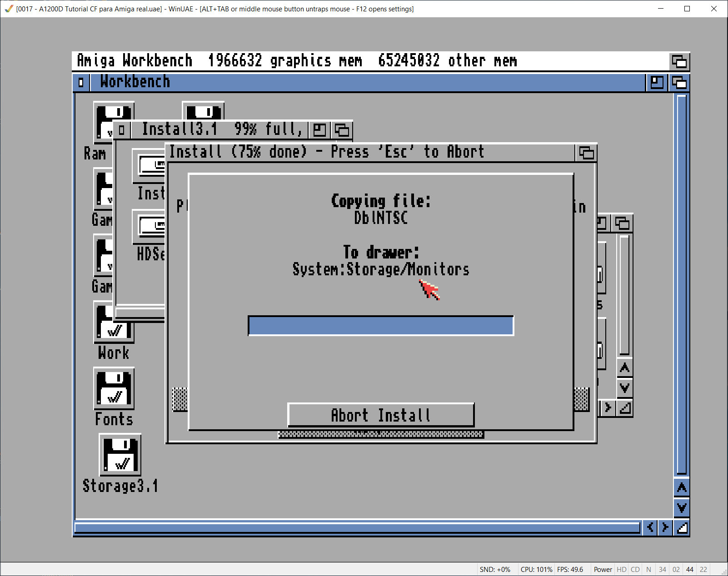Click the FPS 49.6 status readout
This screenshot has width=728, height=576.
point(570,570)
